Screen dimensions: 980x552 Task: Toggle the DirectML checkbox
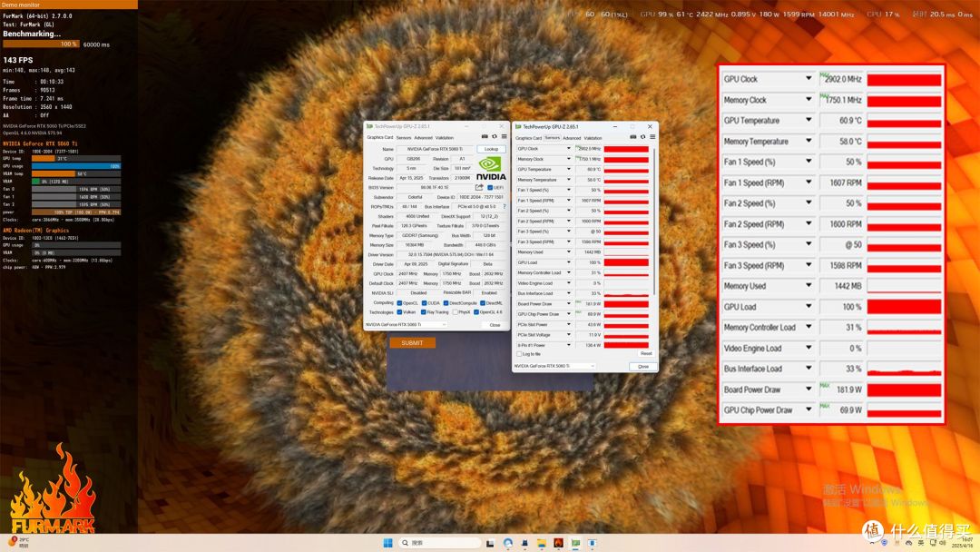tap(483, 302)
